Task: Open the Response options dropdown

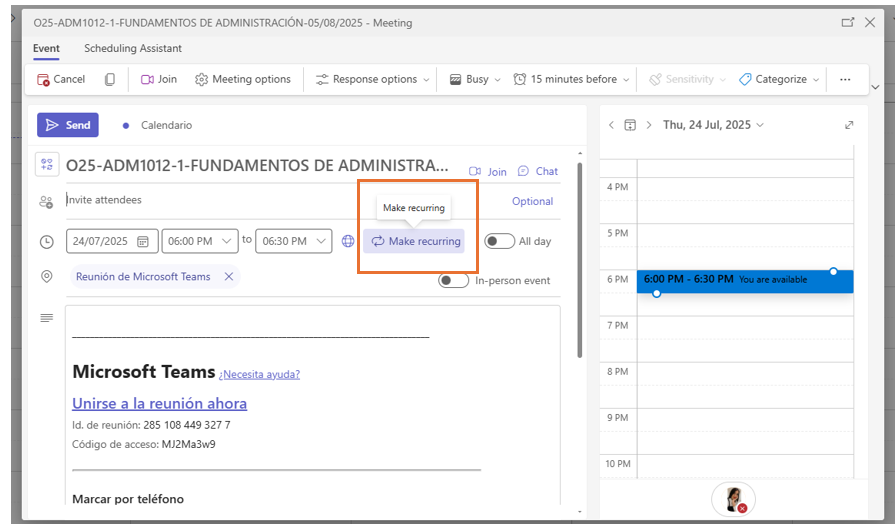Action: [372, 79]
